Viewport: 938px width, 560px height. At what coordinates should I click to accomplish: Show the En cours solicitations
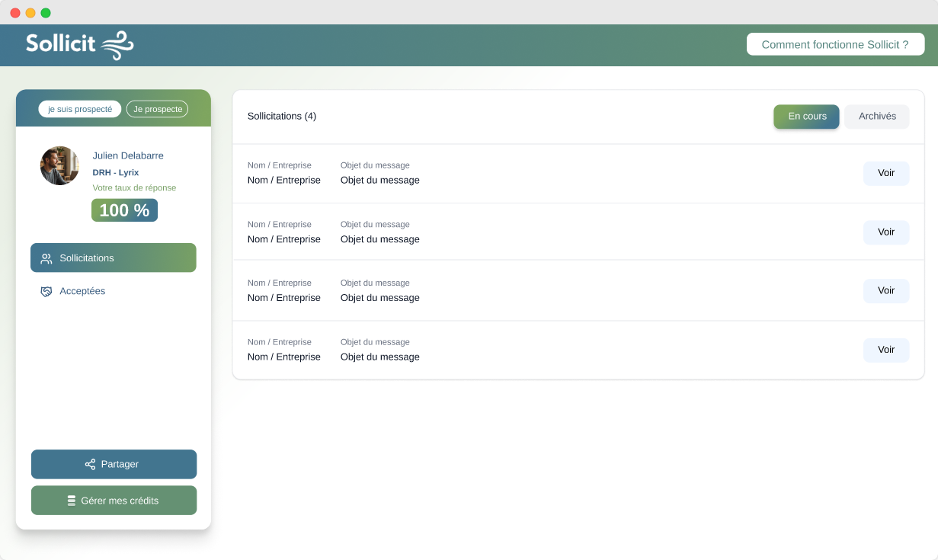click(x=806, y=117)
